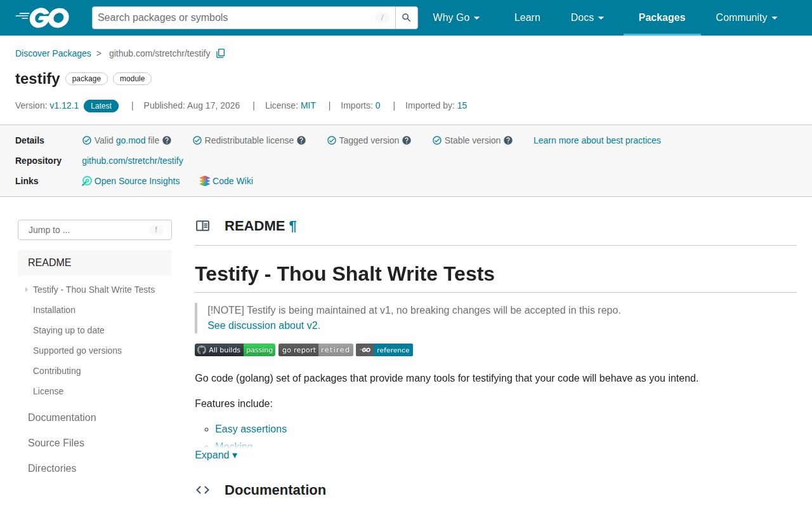
Task: Open the Why Go dropdown menu
Action: (x=456, y=18)
